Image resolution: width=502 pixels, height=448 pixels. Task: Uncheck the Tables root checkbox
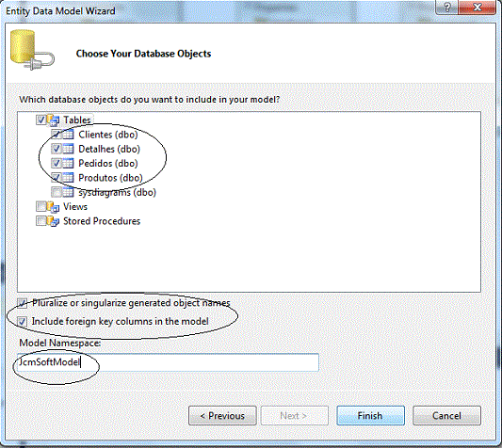click(x=41, y=120)
